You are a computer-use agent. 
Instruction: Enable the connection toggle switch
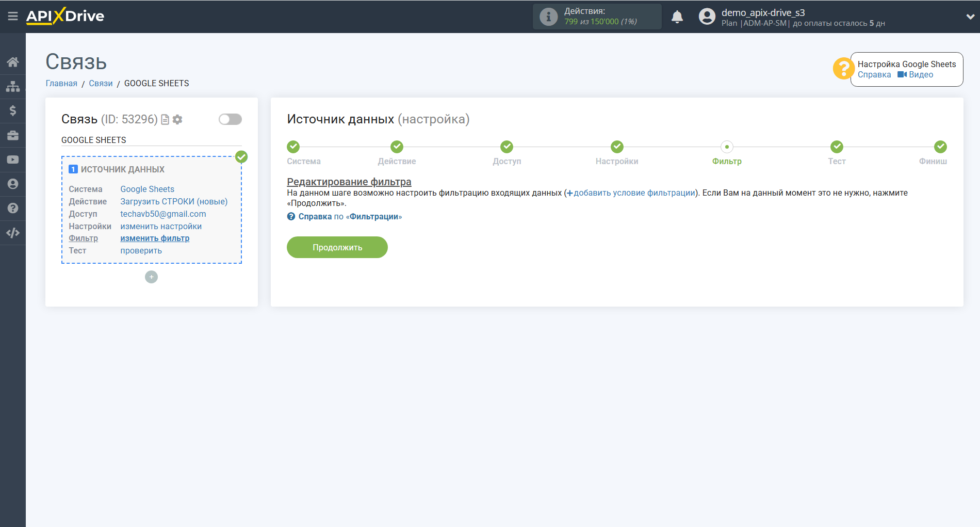coord(230,119)
